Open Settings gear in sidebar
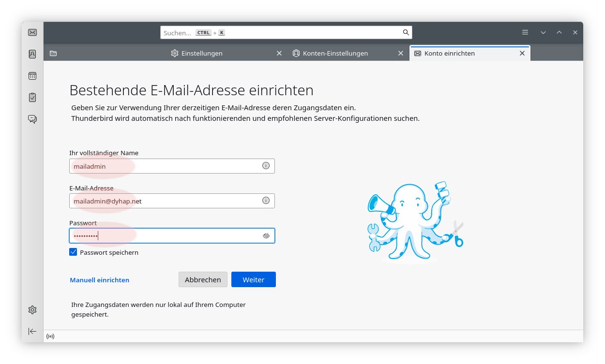605x364 pixels. tap(32, 310)
